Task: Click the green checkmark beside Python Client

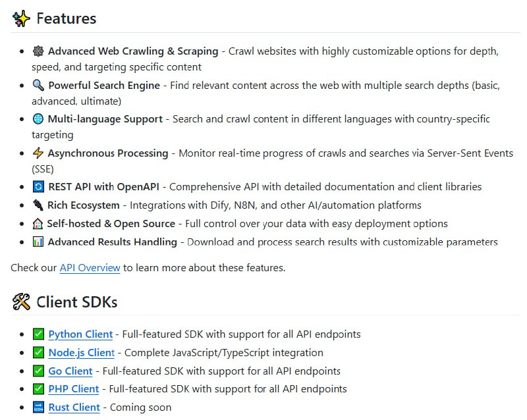Action: (x=38, y=334)
